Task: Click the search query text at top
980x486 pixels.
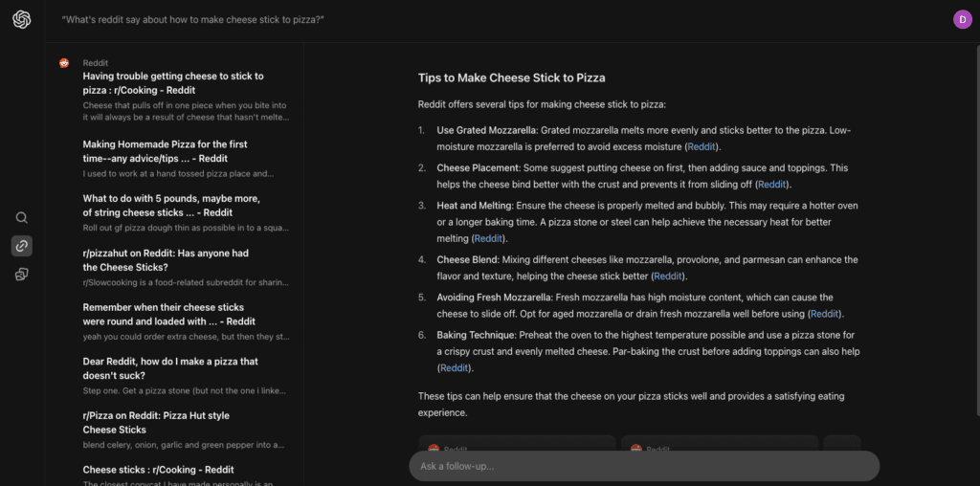Action: [192, 19]
